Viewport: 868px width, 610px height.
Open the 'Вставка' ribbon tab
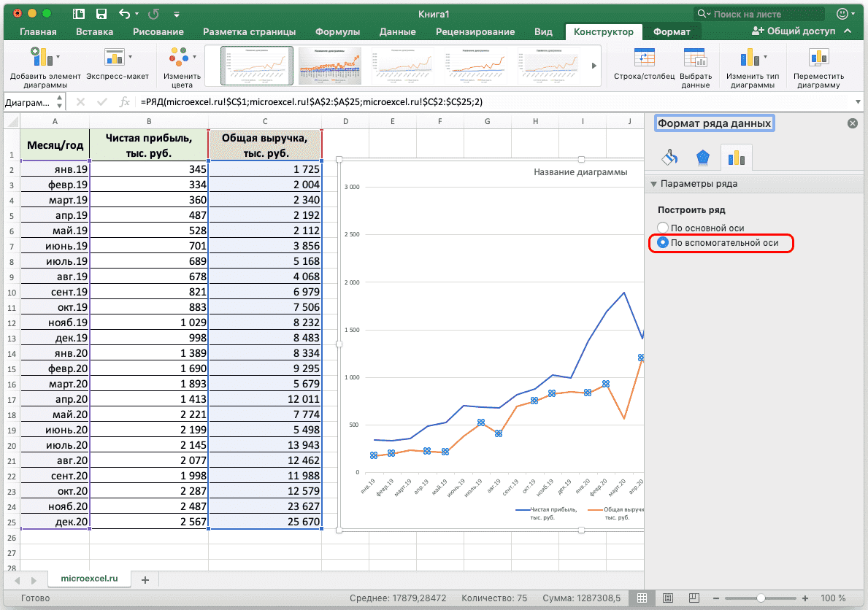[94, 32]
